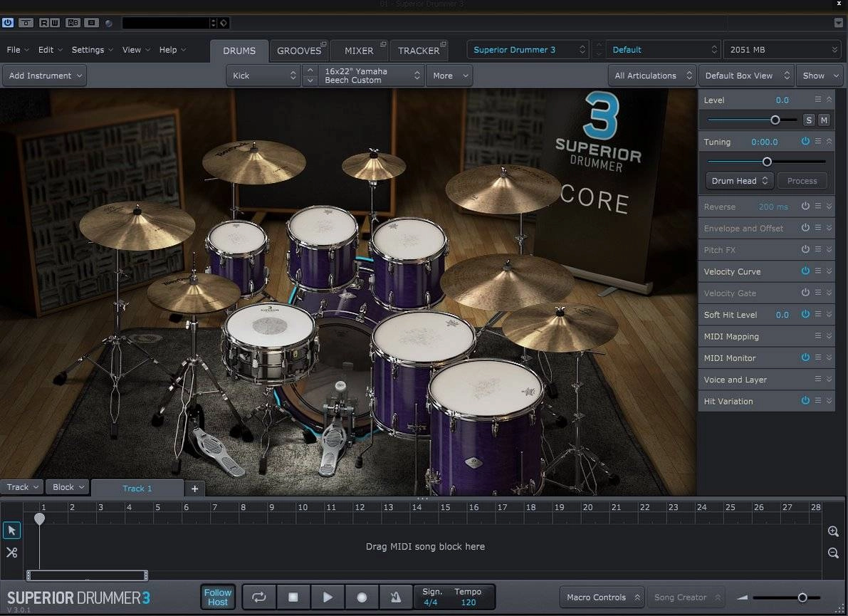This screenshot has height=616, width=848.
Task: Open the All Articulations dropdown
Action: [653, 75]
